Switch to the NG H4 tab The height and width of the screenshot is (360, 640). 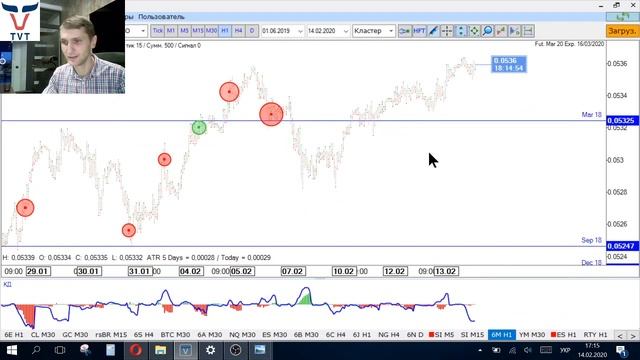(x=389, y=335)
